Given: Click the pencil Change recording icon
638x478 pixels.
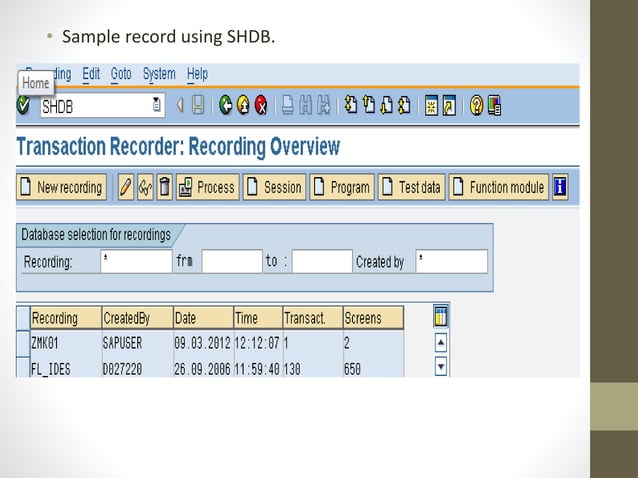Looking at the screenshot, I should [126, 187].
